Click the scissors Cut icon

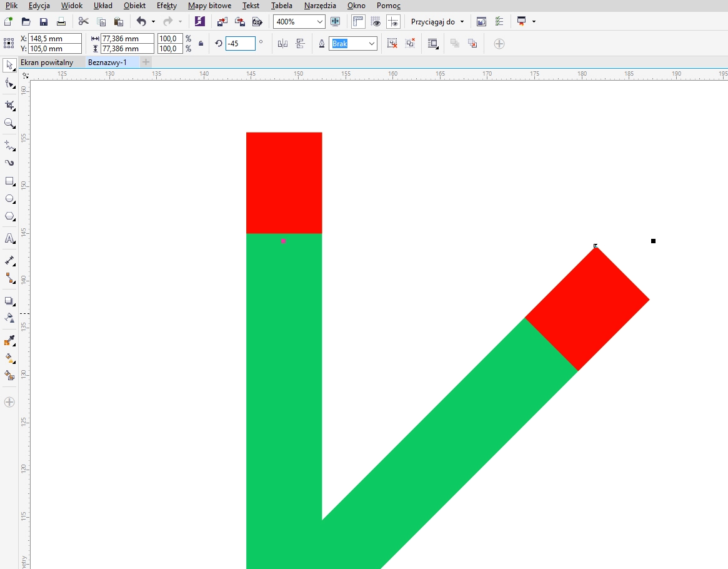click(84, 22)
